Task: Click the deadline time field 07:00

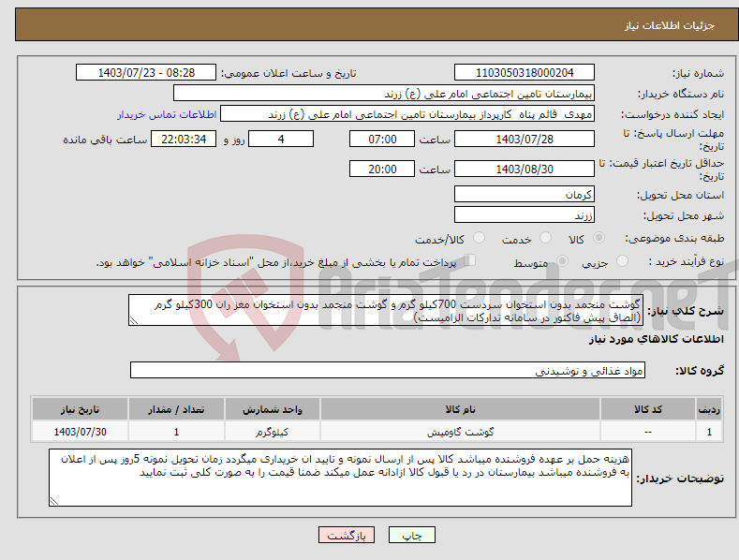Action: point(382,139)
